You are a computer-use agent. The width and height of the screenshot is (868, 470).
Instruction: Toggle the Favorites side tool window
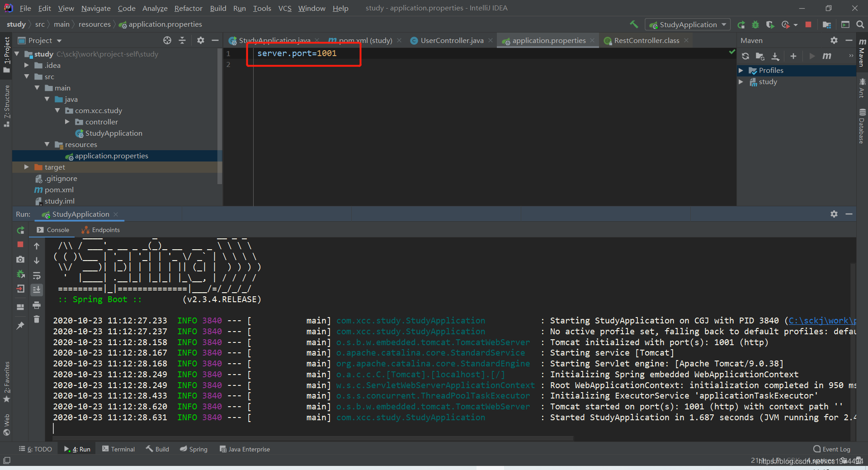6,382
